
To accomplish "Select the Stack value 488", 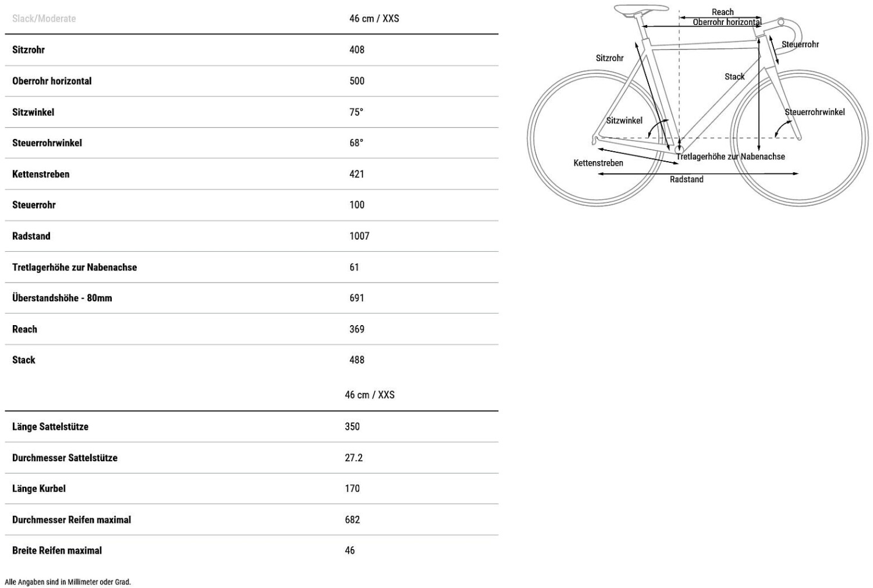I will [x=357, y=360].
